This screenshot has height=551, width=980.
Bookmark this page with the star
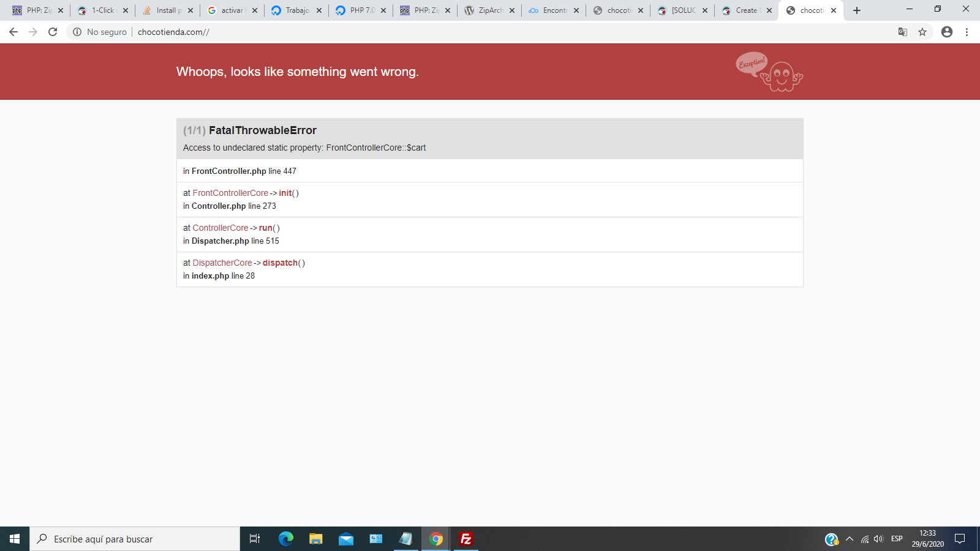point(922,32)
